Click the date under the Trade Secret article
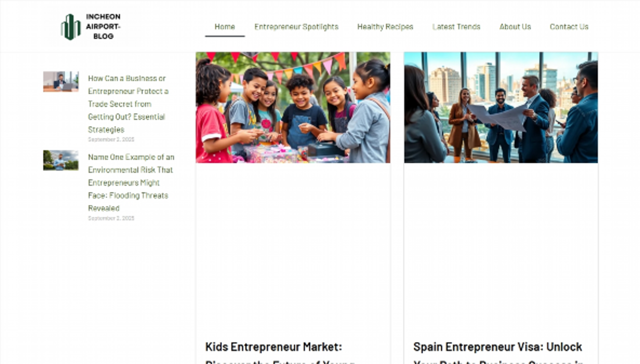Screen dimensions: 640x364 [111, 140]
